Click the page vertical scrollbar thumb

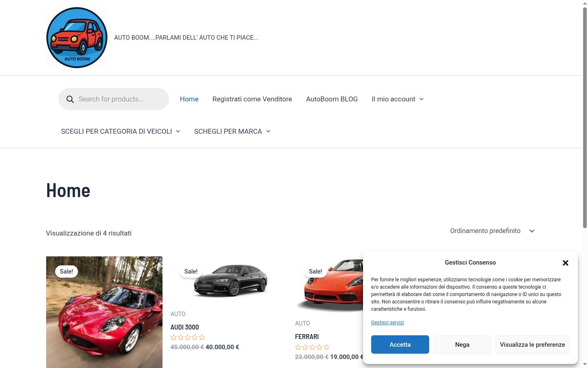(x=585, y=118)
